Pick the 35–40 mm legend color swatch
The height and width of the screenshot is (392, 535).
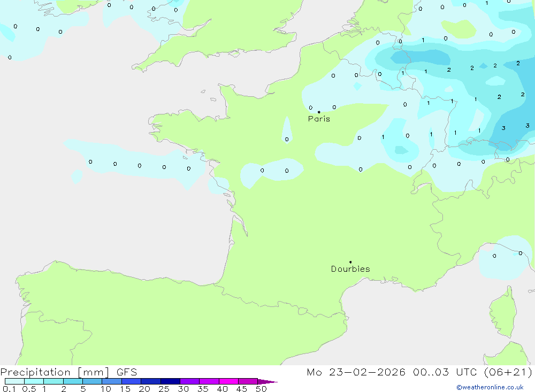pyautogui.click(x=209, y=381)
